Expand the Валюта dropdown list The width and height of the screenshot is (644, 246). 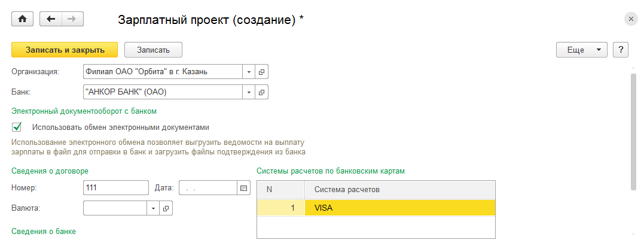point(153,208)
